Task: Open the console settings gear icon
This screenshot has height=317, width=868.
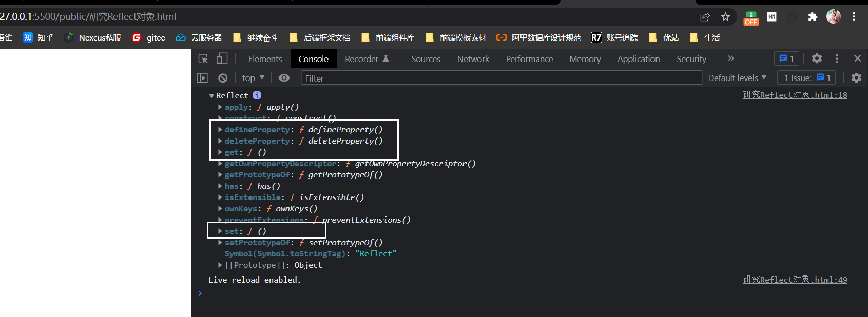Action: click(856, 78)
